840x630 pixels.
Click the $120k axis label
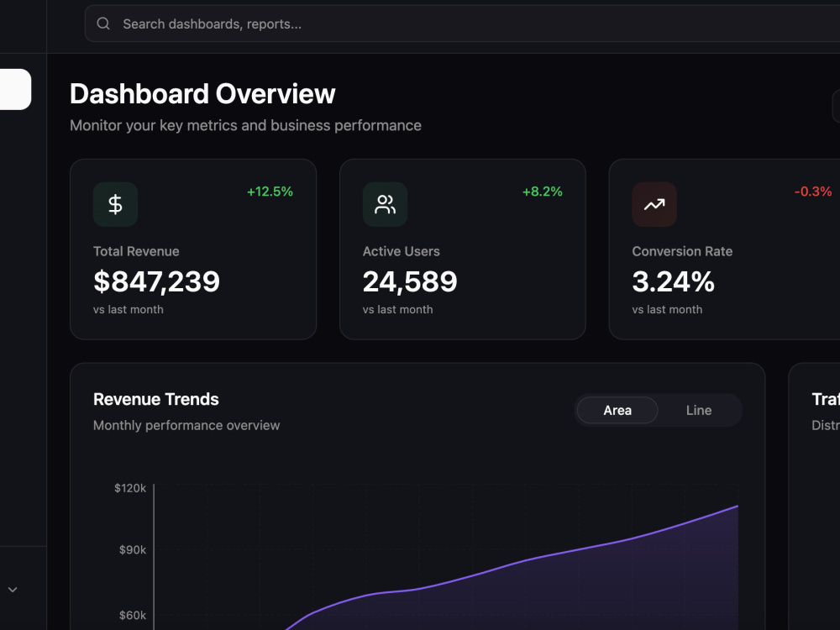tap(129, 488)
